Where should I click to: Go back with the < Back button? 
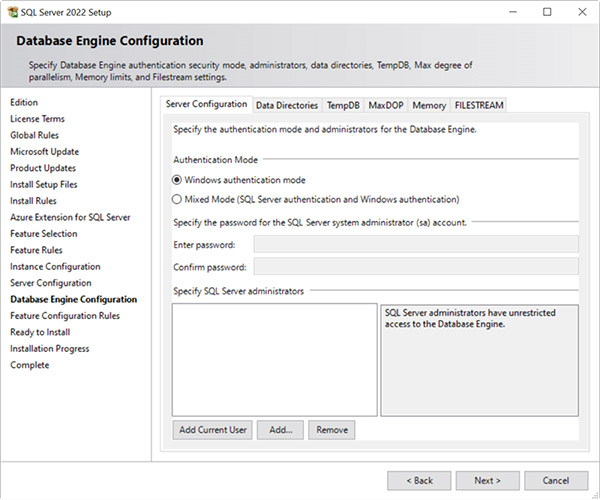tap(419, 480)
